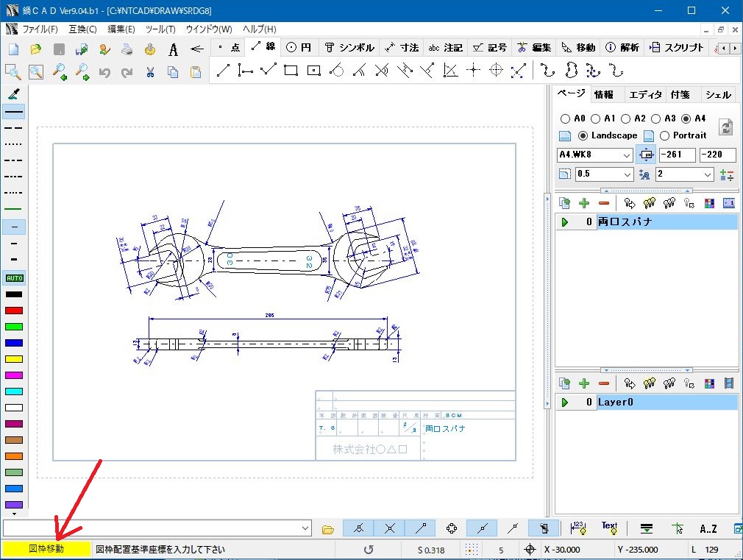
Task: Select A0 paper size
Action: tap(565, 118)
